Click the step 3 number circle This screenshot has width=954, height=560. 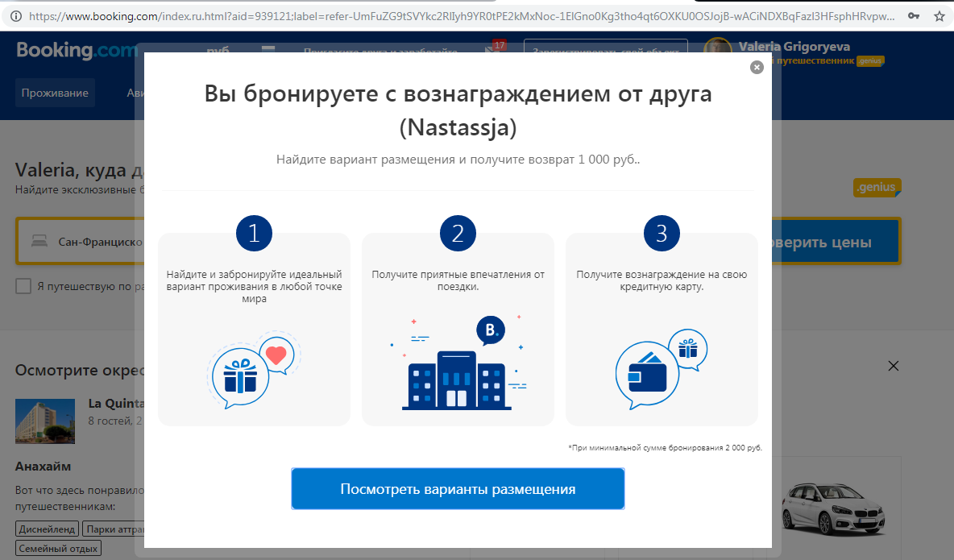pyautogui.click(x=662, y=233)
